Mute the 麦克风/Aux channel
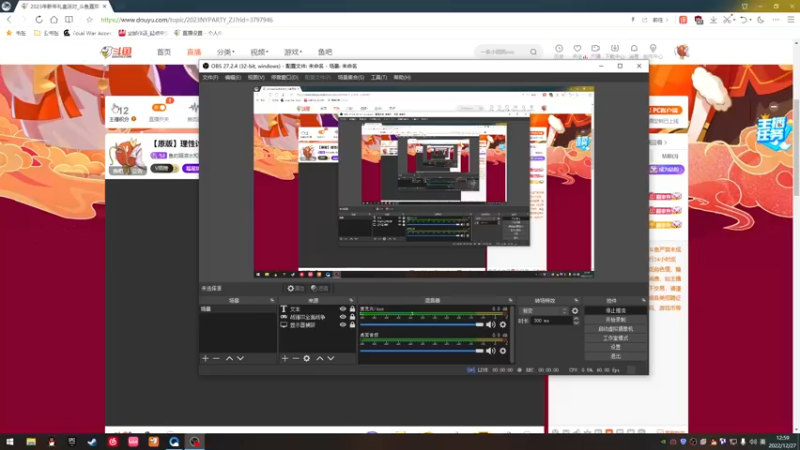The height and width of the screenshot is (450, 800). 491,324
